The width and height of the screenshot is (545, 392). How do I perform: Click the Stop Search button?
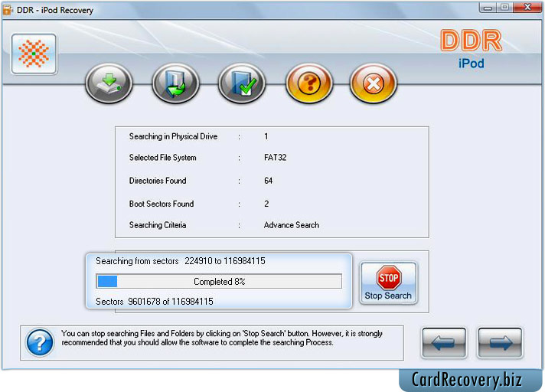click(388, 283)
